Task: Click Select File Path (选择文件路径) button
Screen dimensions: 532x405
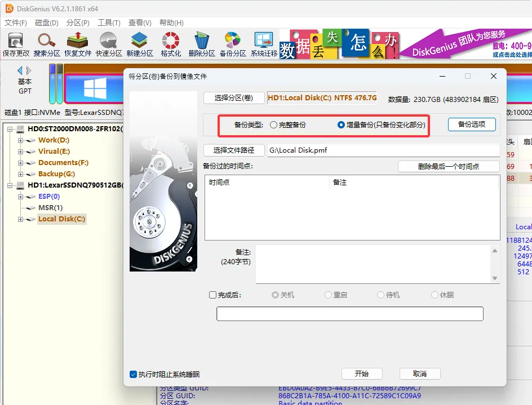Action: click(x=233, y=150)
